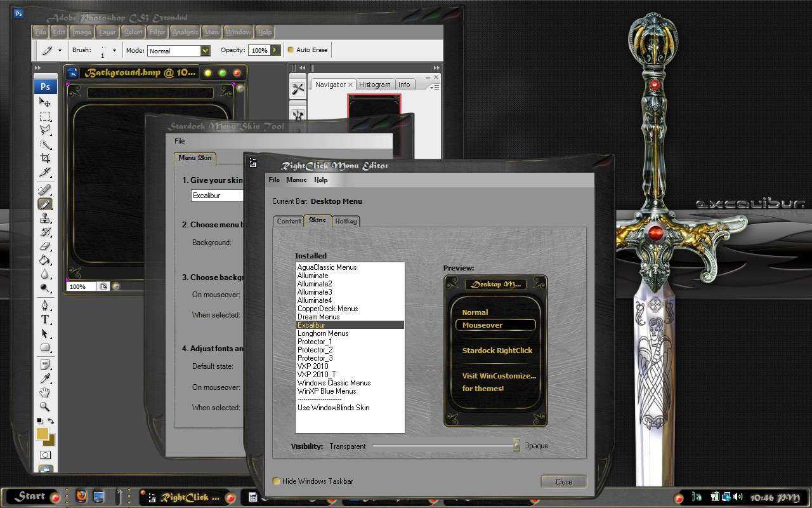Open File menu in Stardock Menu Skin Tool

180,141
